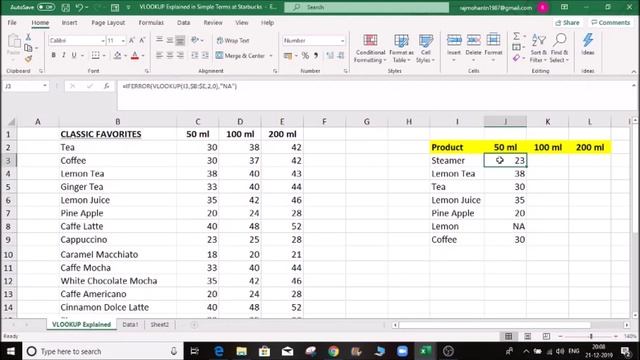Go to the Formulas tab
Viewport: 640px width, 360px height.
pyautogui.click(x=151, y=23)
